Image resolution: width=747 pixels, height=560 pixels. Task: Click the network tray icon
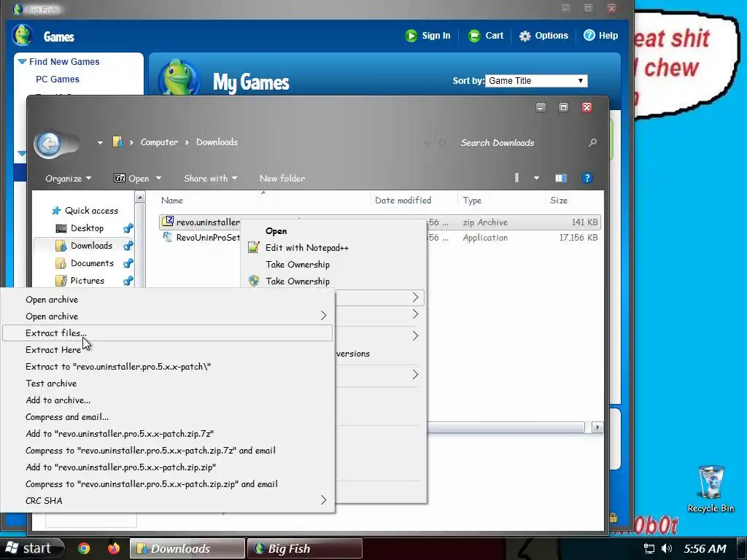coord(649,548)
